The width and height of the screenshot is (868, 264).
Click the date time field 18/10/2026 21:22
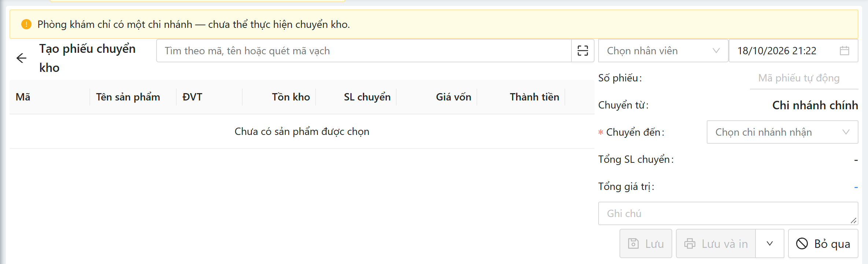pyautogui.click(x=794, y=51)
